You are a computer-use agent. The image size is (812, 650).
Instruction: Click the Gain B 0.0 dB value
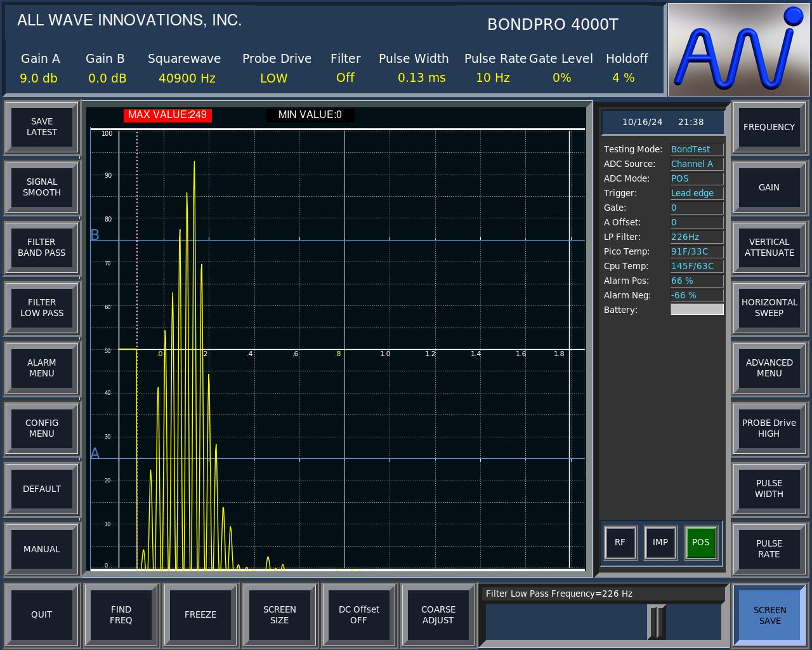pos(107,78)
